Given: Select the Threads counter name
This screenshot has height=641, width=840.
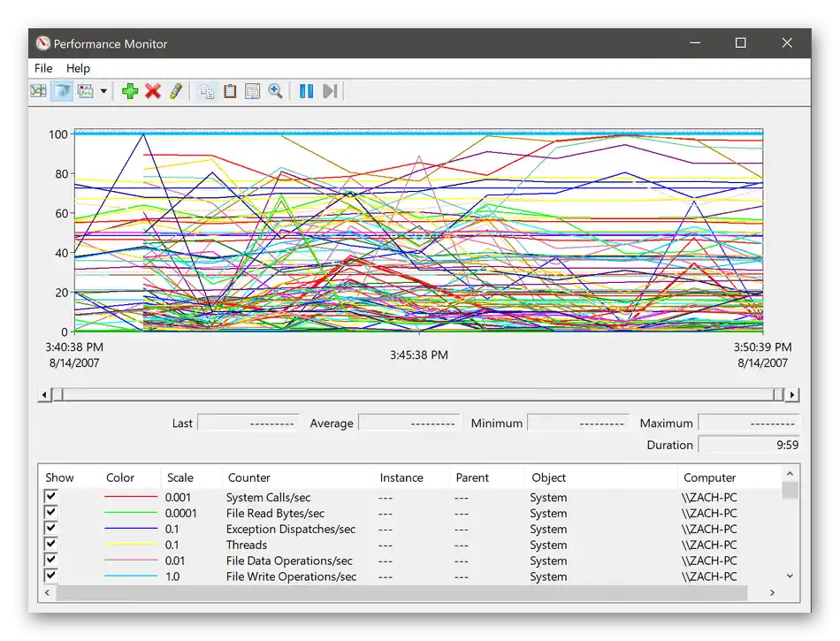Looking at the screenshot, I should 247,545.
